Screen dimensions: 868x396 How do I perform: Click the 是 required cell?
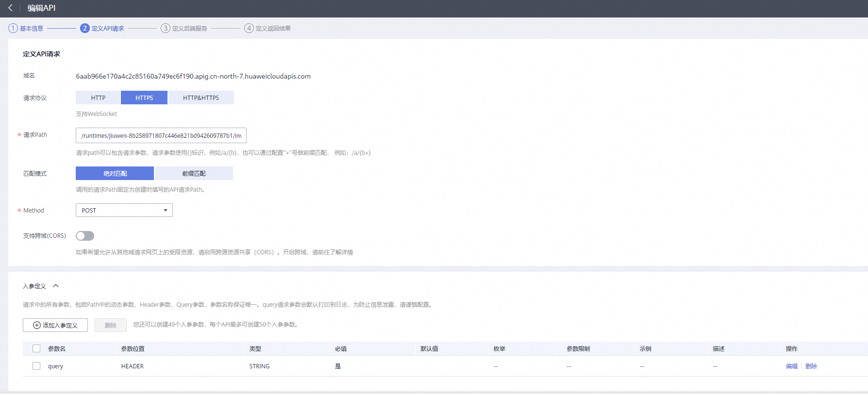coord(338,366)
